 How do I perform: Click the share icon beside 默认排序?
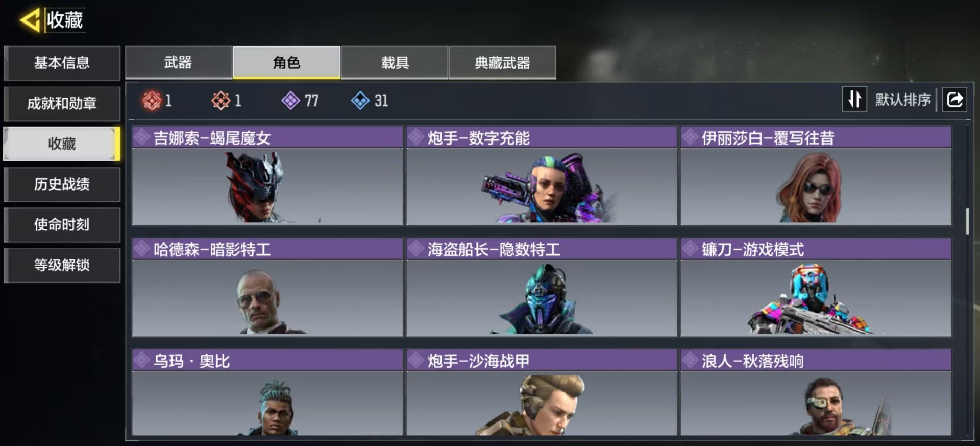[954, 100]
